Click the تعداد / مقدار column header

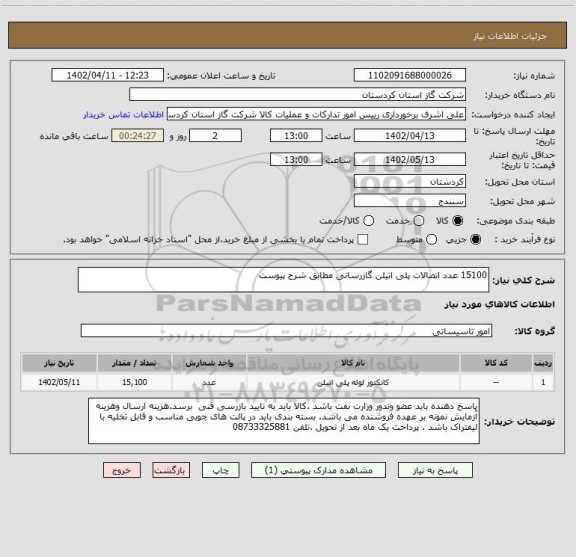coord(134,363)
